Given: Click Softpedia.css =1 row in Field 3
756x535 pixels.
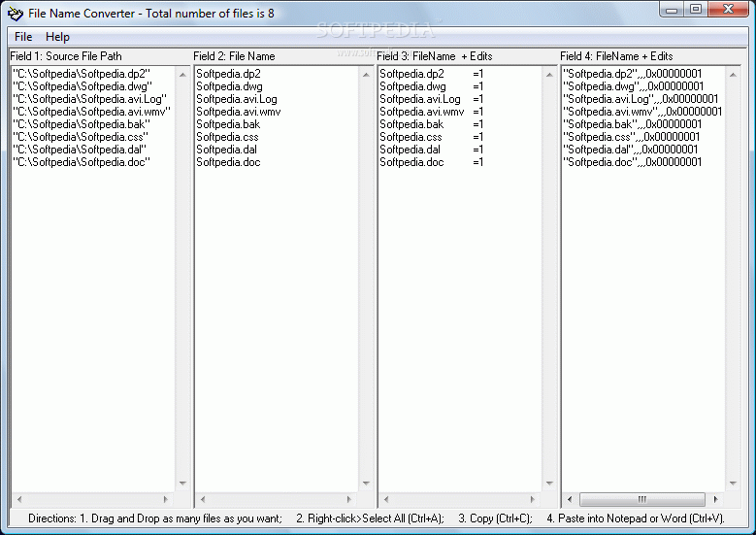Looking at the screenshot, I should pyautogui.click(x=432, y=137).
